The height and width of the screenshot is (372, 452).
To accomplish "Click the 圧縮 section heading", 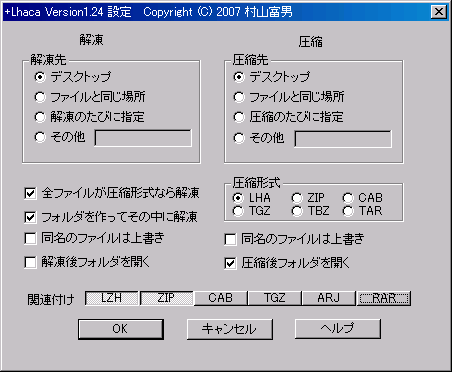I will tap(311, 42).
